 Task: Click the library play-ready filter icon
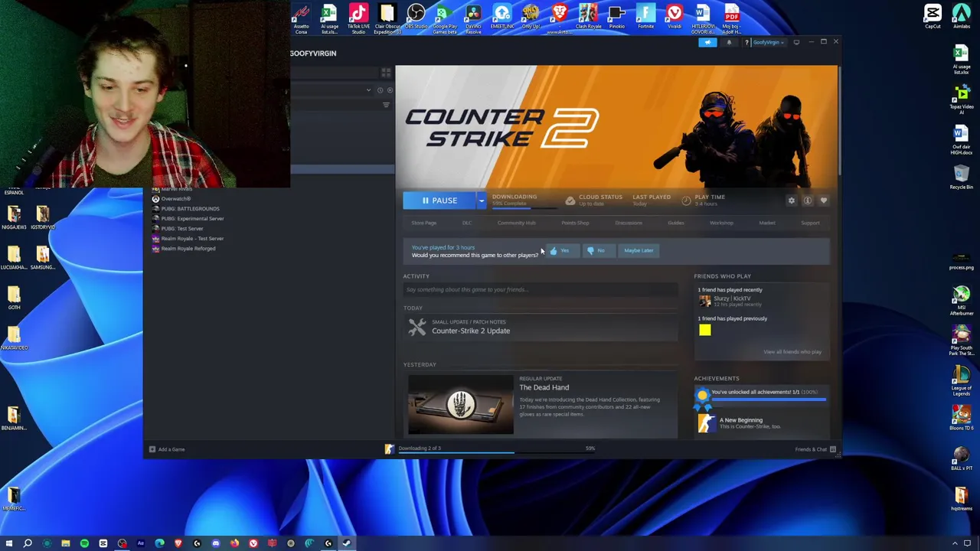(x=390, y=90)
